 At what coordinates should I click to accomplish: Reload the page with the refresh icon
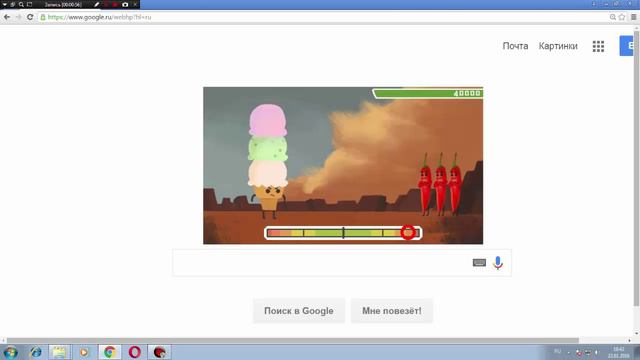(x=30, y=17)
